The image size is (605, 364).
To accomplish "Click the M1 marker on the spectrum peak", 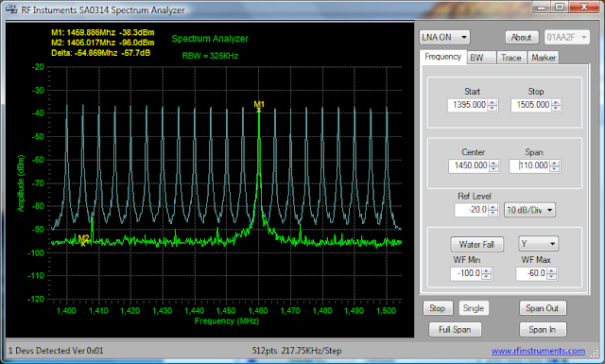I will tap(259, 106).
